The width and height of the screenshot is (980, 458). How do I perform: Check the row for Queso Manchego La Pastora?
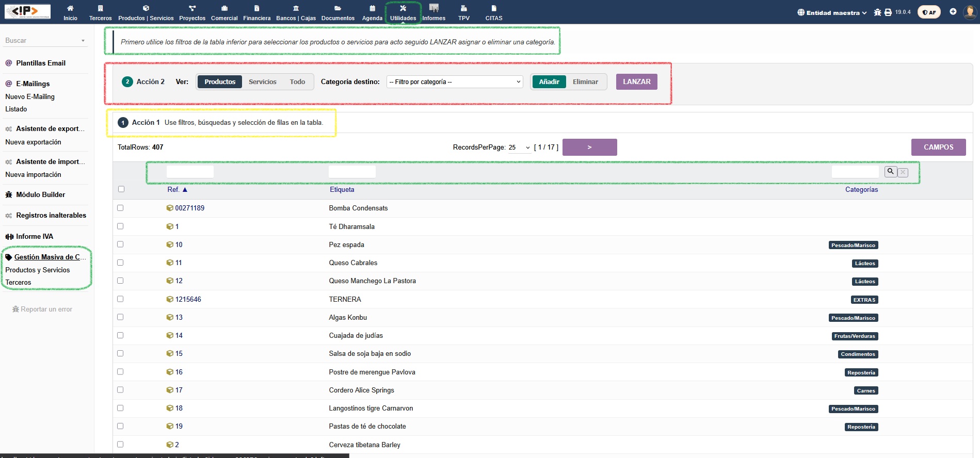(120, 281)
